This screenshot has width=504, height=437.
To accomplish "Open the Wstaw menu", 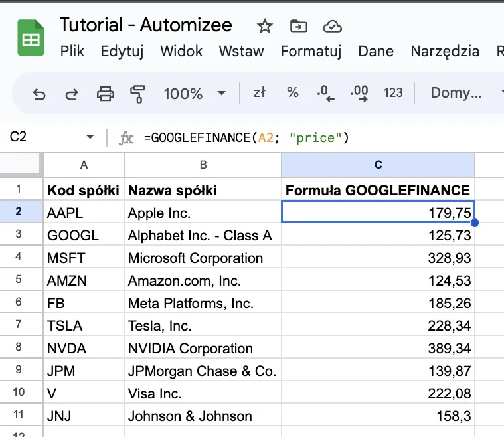I will pyautogui.click(x=242, y=51).
